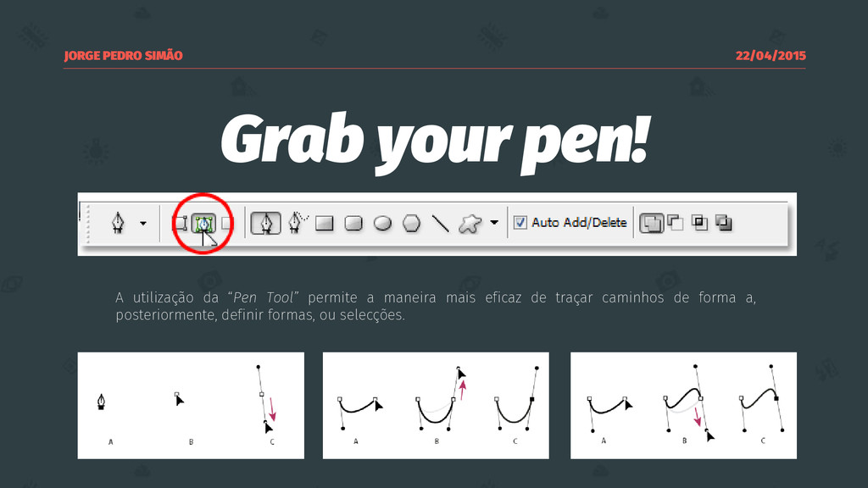Open the straight-line pen diagram thumbnail
The width and height of the screenshot is (868, 488).
click(x=191, y=406)
